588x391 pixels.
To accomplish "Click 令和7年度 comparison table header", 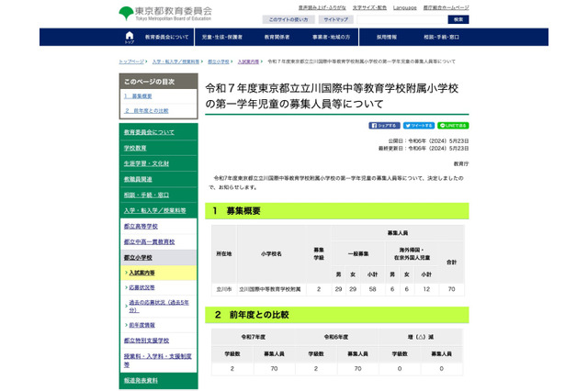I will [x=254, y=337].
